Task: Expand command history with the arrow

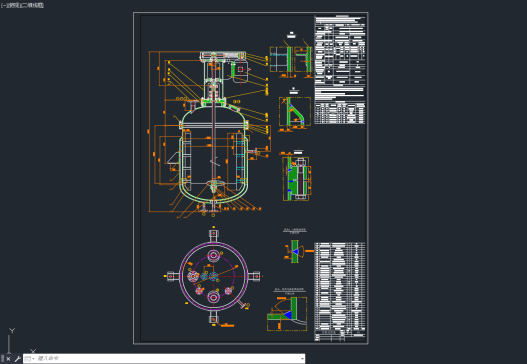Action: [x=302, y=359]
